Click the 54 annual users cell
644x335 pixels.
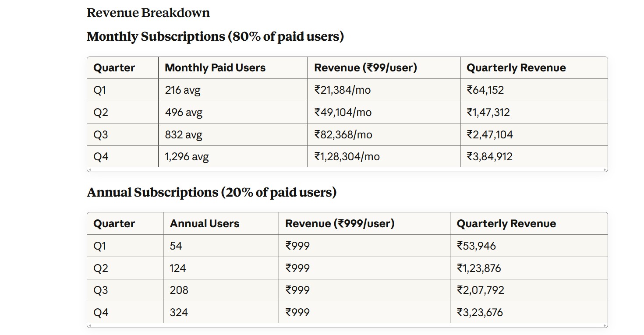(176, 246)
